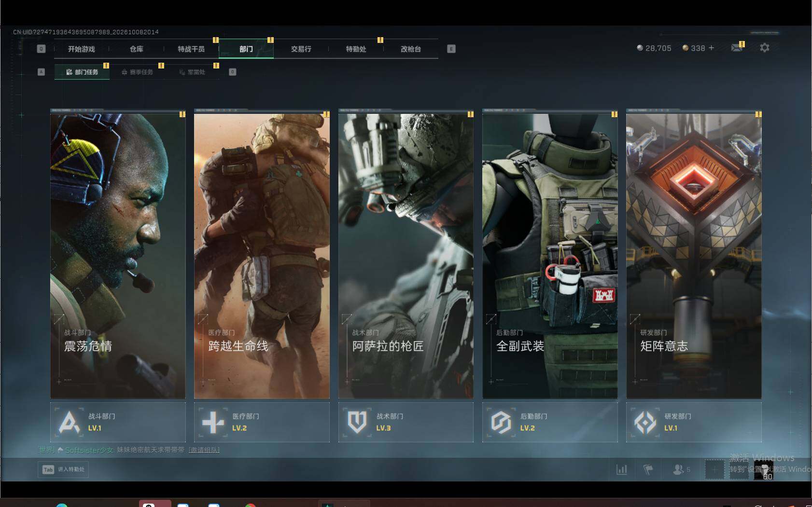Open the statistics bar chart icon
This screenshot has height=507, width=812.
point(622,469)
